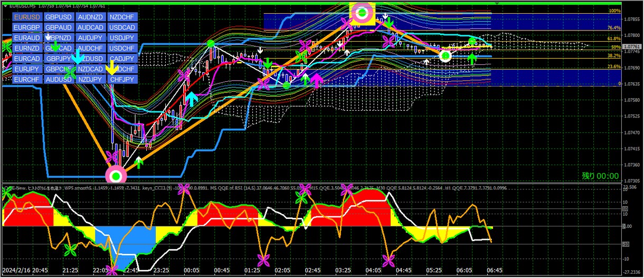Click the 76.4% Fibonacci level label

click(x=614, y=27)
